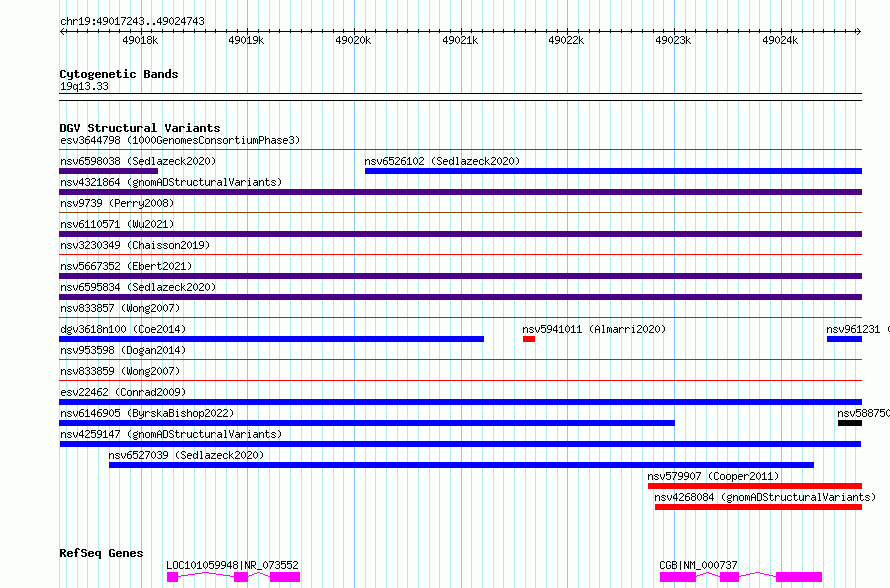This screenshot has height=588, width=890.
Task: Click the 49023k ruler tick label
Action: (673, 40)
